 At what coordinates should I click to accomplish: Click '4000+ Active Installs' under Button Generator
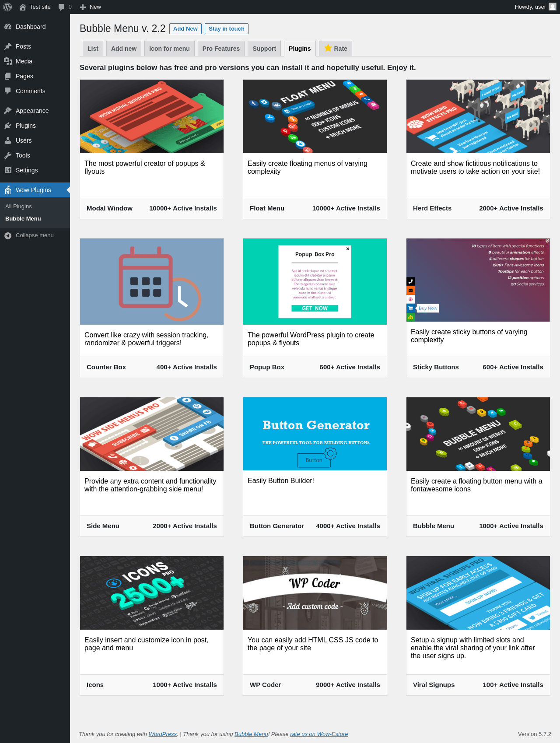coord(348,526)
